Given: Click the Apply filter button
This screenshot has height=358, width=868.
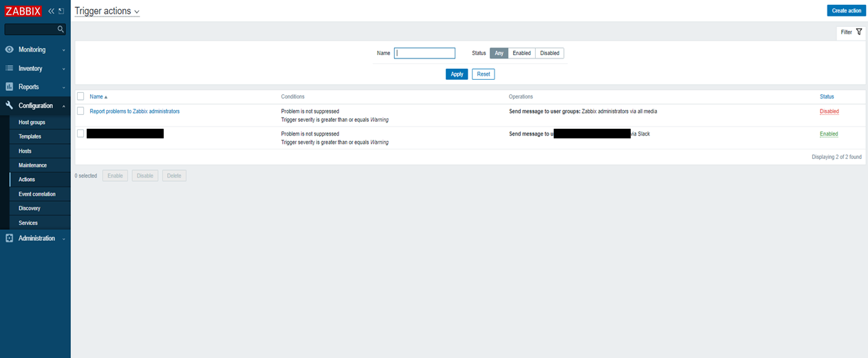Looking at the screenshot, I should [457, 74].
